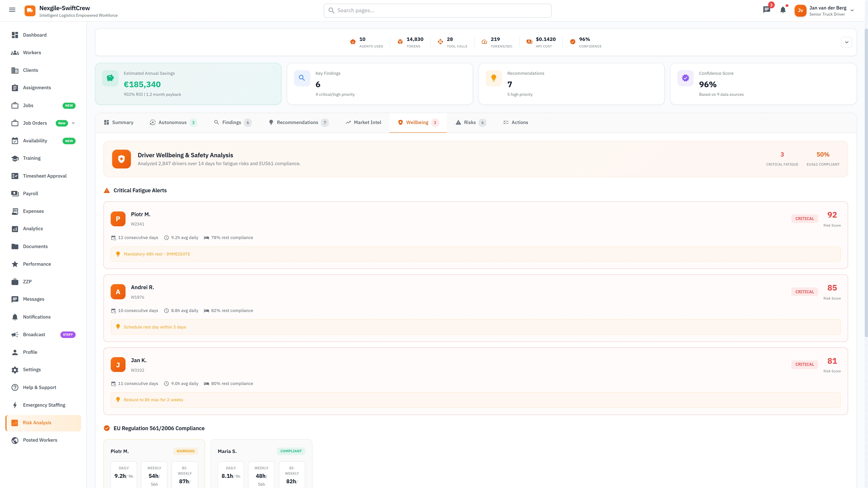Image resolution: width=868 pixels, height=488 pixels.
Task: Click the notification bell icon
Action: pos(783,10)
